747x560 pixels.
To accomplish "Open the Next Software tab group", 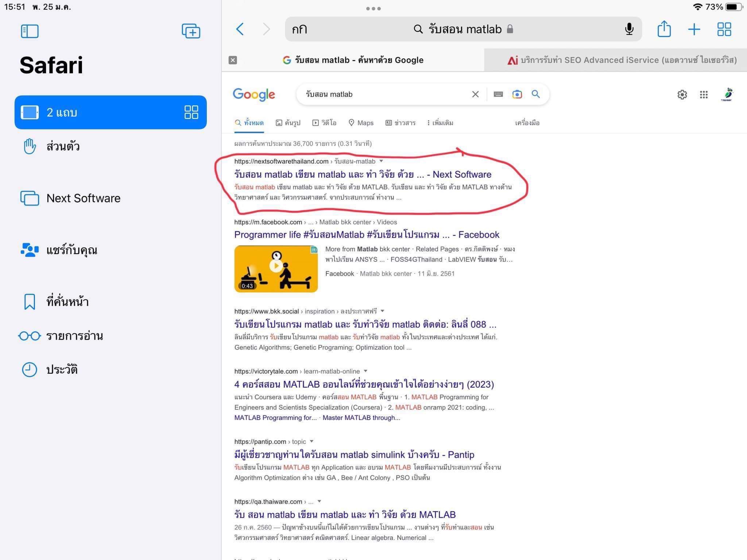I will pos(83,198).
